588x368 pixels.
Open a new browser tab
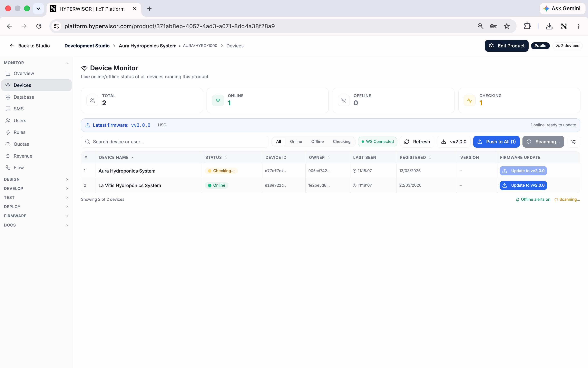tap(149, 9)
